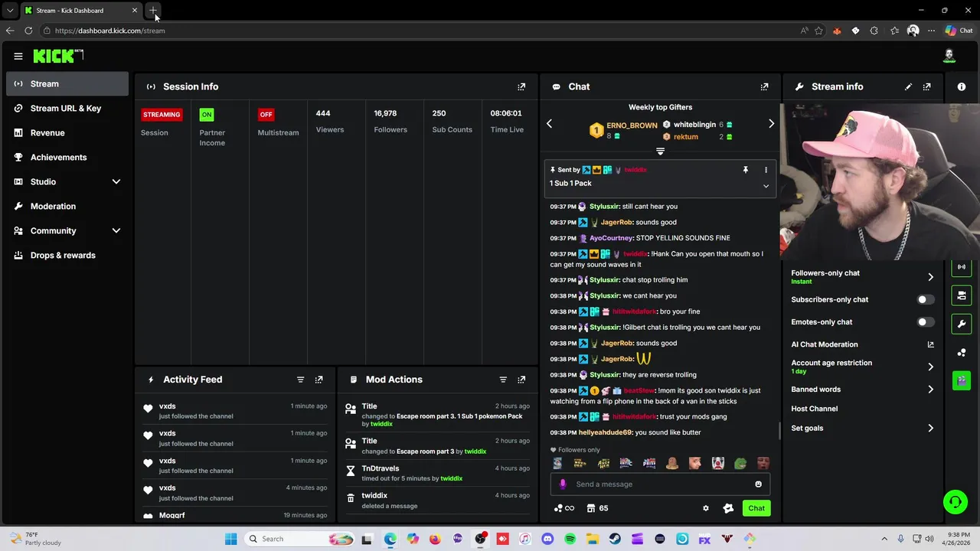Open Discord from the taskbar
This screenshot has width=980, height=551.
547,539
